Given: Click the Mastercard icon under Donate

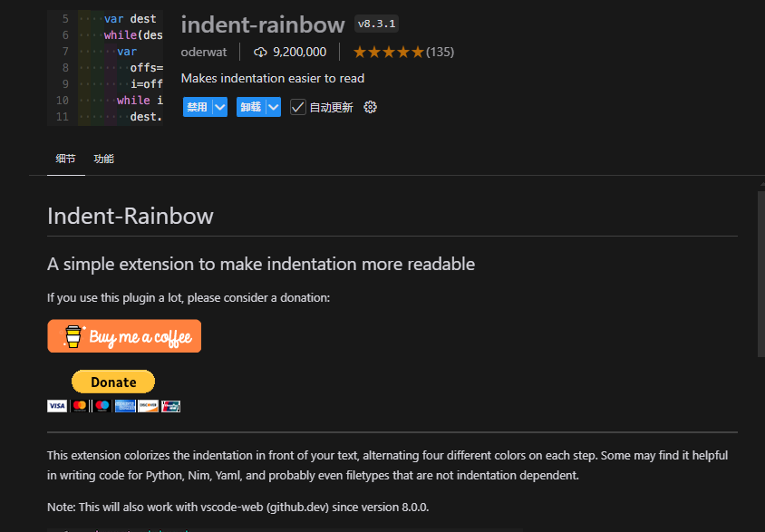Looking at the screenshot, I should click(80, 406).
